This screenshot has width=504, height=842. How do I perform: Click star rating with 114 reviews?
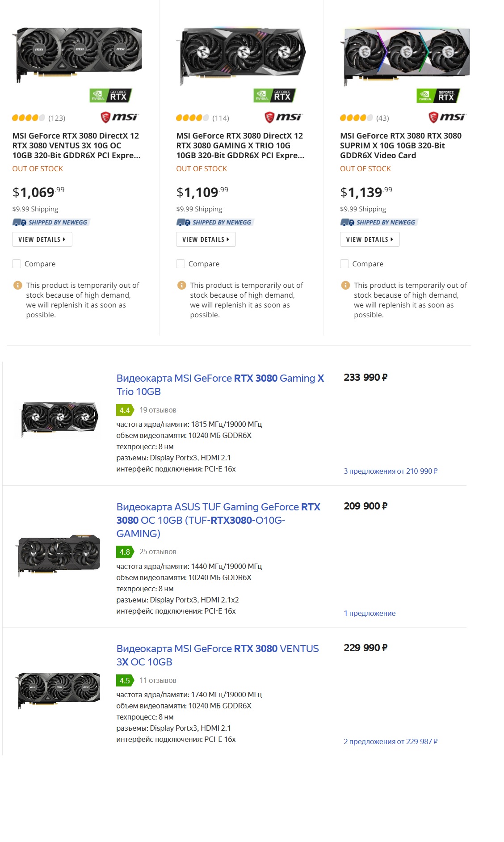click(x=192, y=118)
